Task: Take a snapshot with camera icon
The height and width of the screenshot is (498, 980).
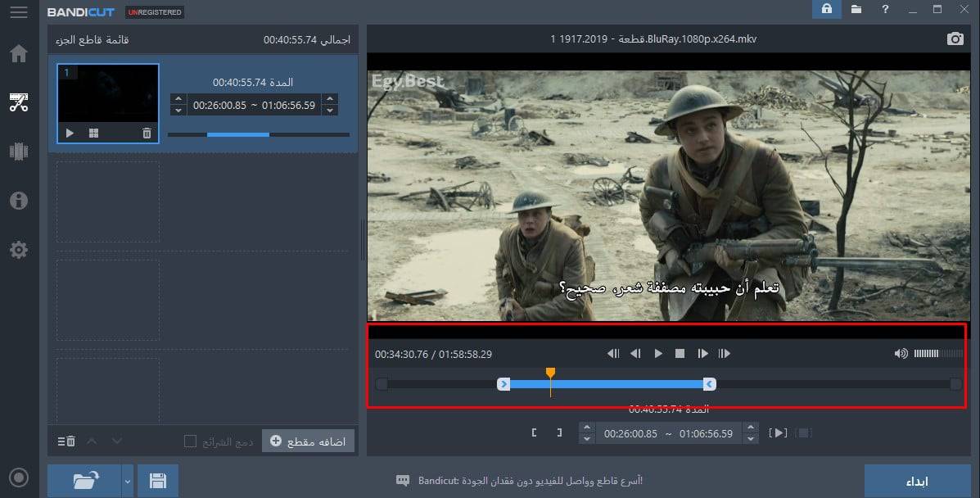Action: tap(955, 38)
